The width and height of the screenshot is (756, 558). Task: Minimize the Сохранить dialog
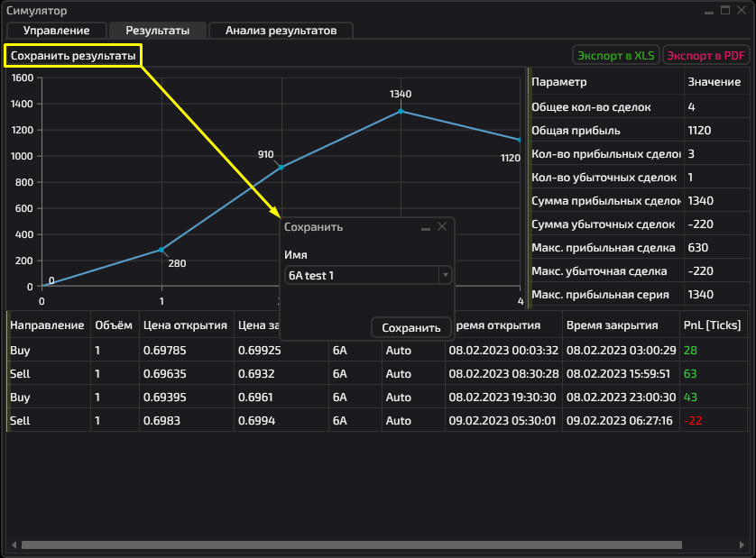click(426, 227)
